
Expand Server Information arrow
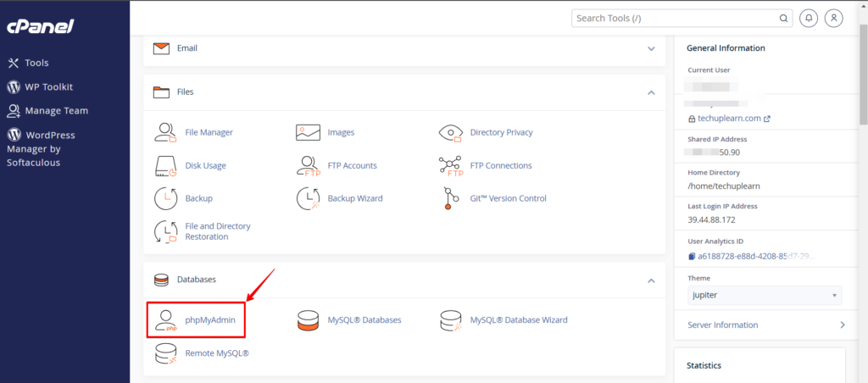[x=843, y=325]
